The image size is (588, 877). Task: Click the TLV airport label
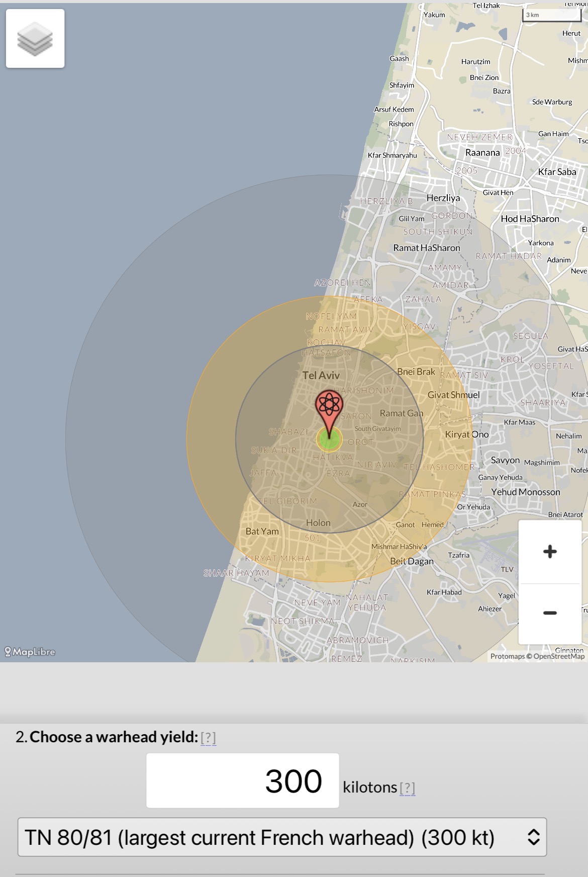pyautogui.click(x=507, y=569)
